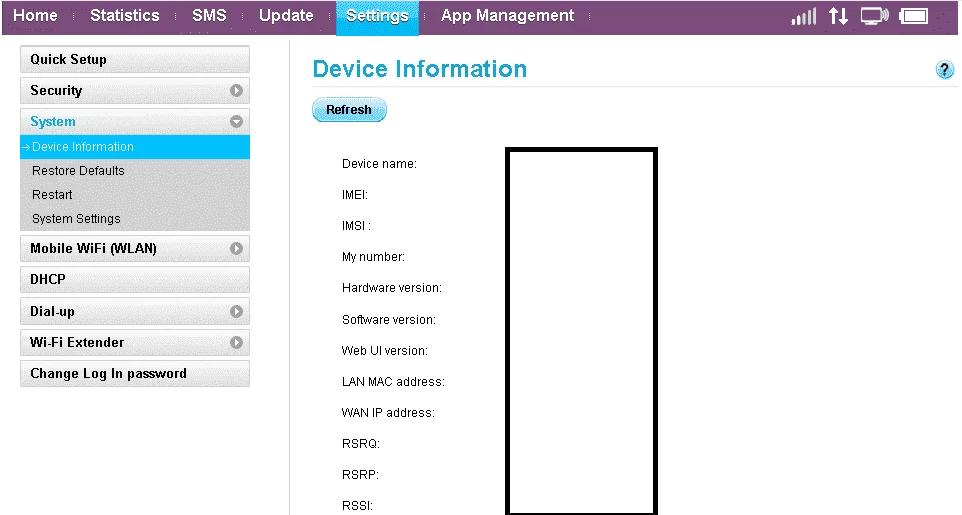
Task: Open the DHCP settings
Action: click(x=135, y=279)
